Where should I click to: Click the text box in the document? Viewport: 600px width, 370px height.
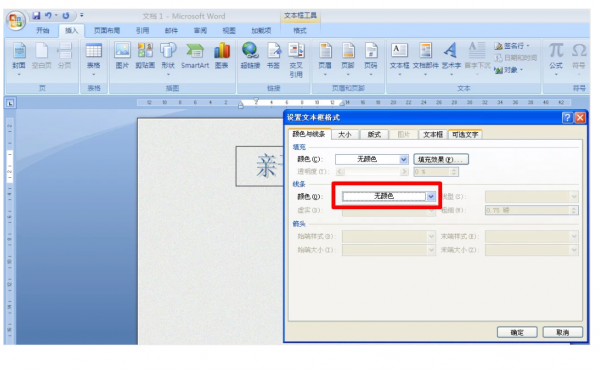(x=260, y=166)
